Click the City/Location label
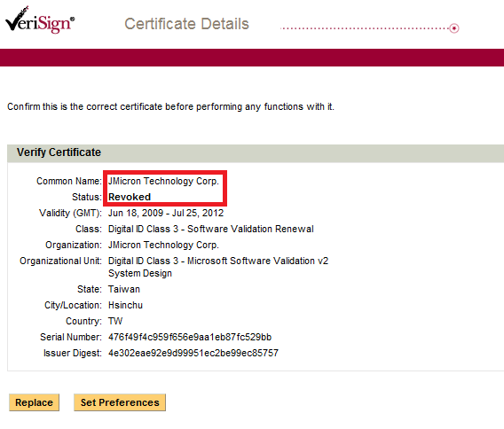The width and height of the screenshot is (504, 429). tap(73, 305)
